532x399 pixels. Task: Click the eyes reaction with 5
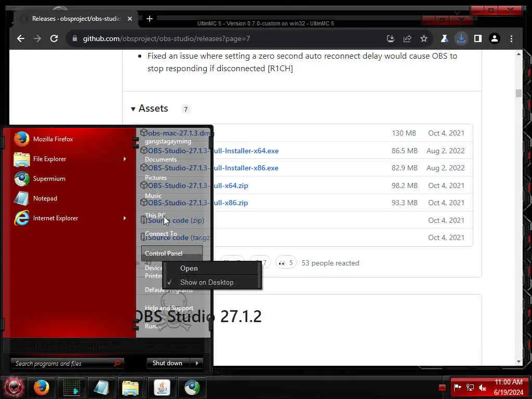(286, 263)
